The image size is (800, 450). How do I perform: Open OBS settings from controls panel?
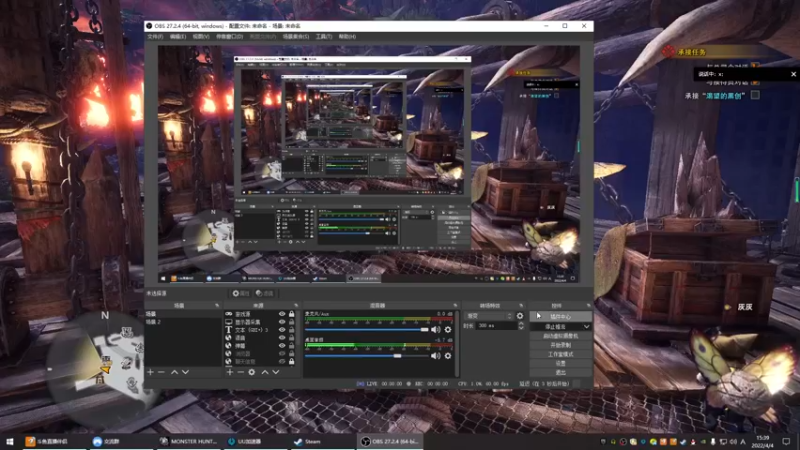[561, 363]
